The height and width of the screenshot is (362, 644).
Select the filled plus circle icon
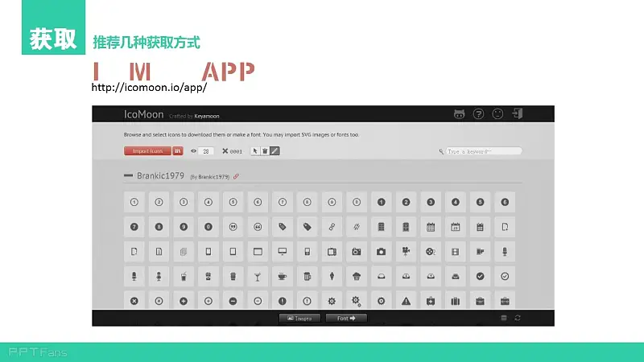pos(184,301)
